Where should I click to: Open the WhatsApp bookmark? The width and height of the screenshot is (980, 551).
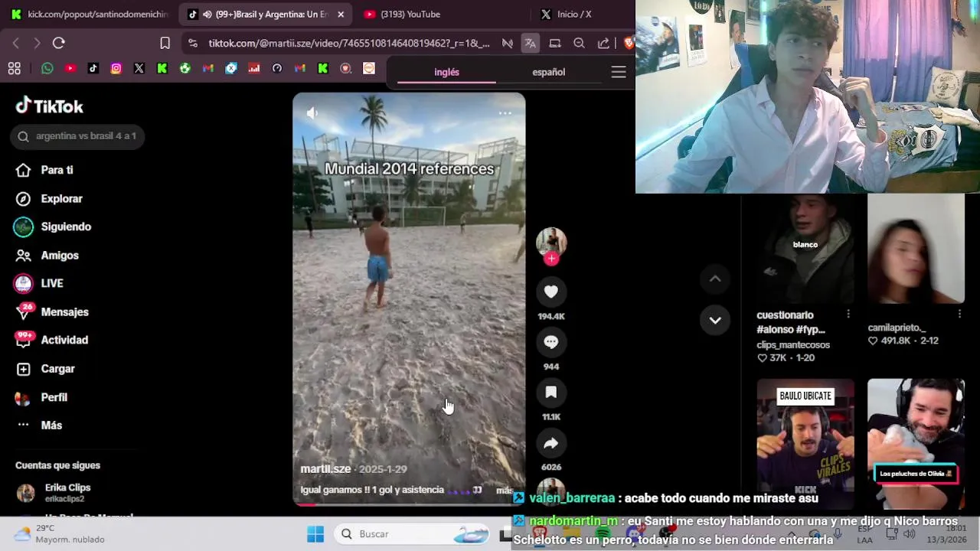[x=47, y=69]
